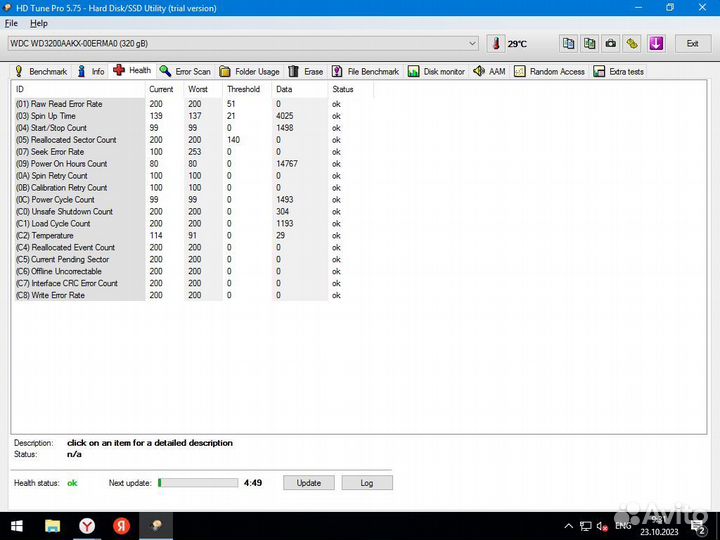Open the options wrench icon
Screen dimensions: 720x540
632,44
